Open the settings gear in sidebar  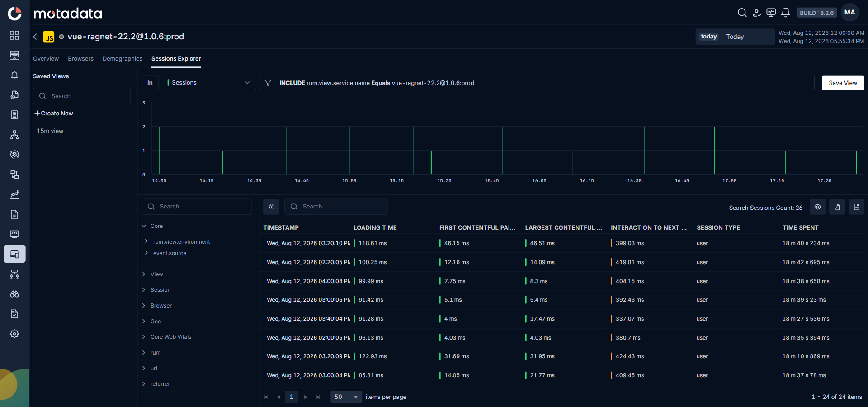14,334
